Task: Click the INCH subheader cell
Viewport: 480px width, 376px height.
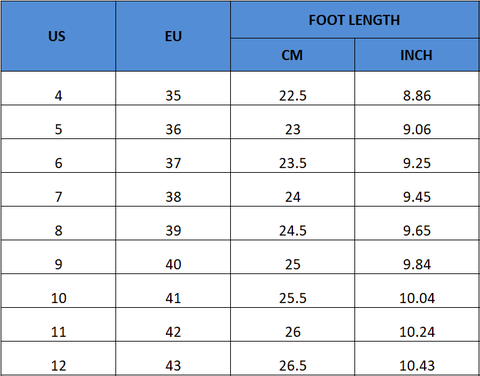Action: [x=417, y=55]
